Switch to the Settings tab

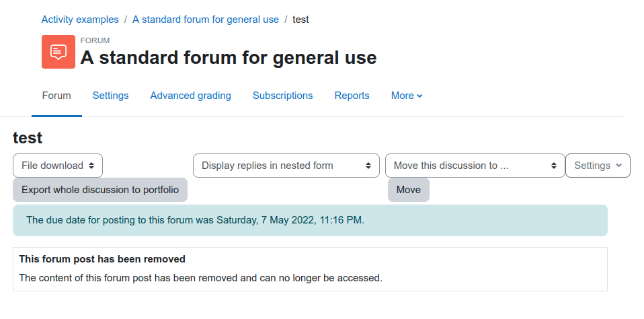110,96
